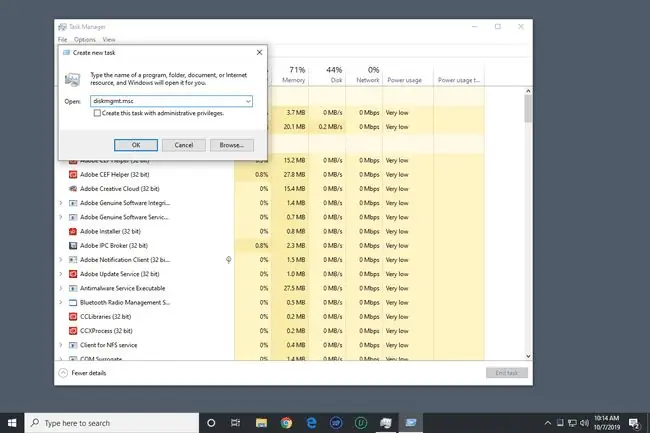Image resolution: width=650 pixels, height=433 pixels.
Task: Click the Client for NFS service icon
Action: (73, 345)
